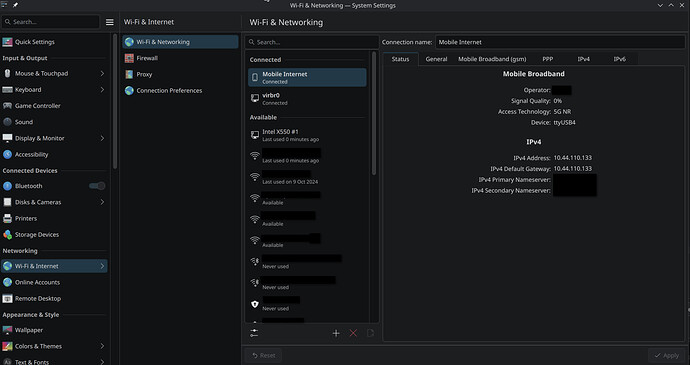
Task: Open Printers settings
Action: 54,218
